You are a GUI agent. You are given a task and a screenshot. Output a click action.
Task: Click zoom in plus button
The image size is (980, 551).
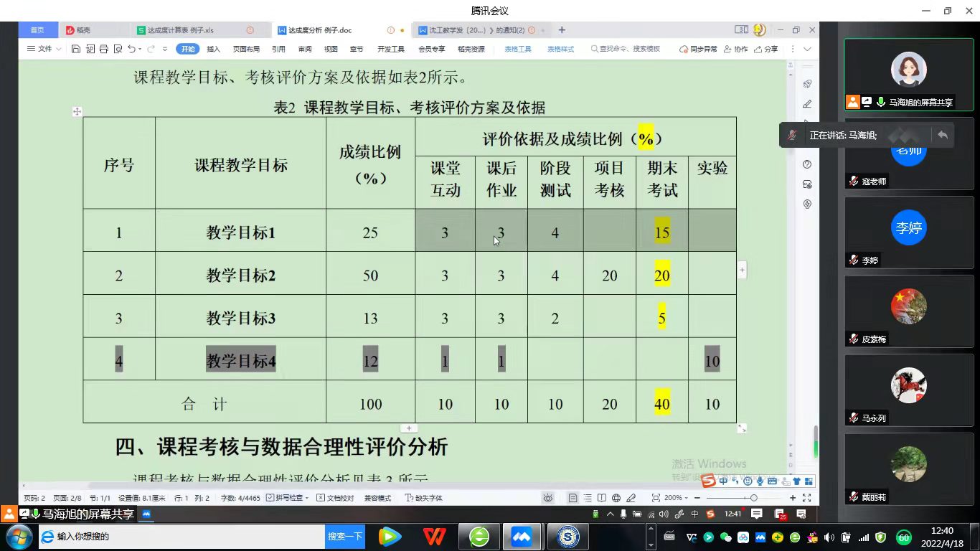(793, 498)
